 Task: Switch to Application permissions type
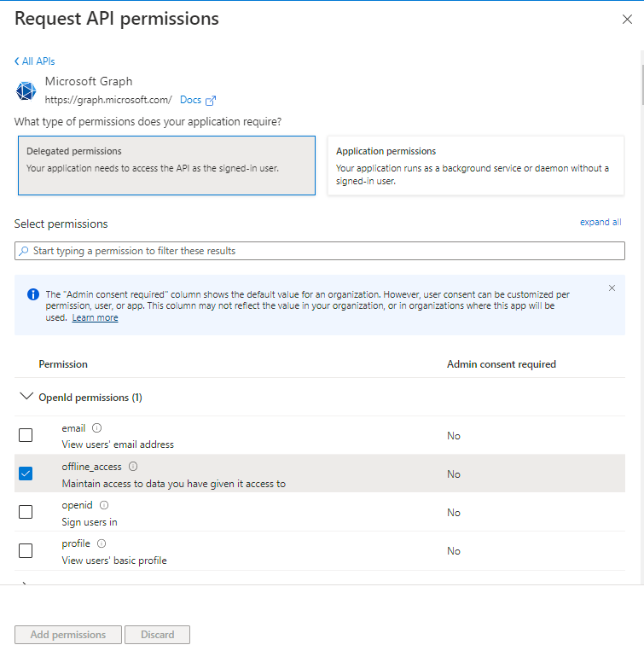pos(475,166)
